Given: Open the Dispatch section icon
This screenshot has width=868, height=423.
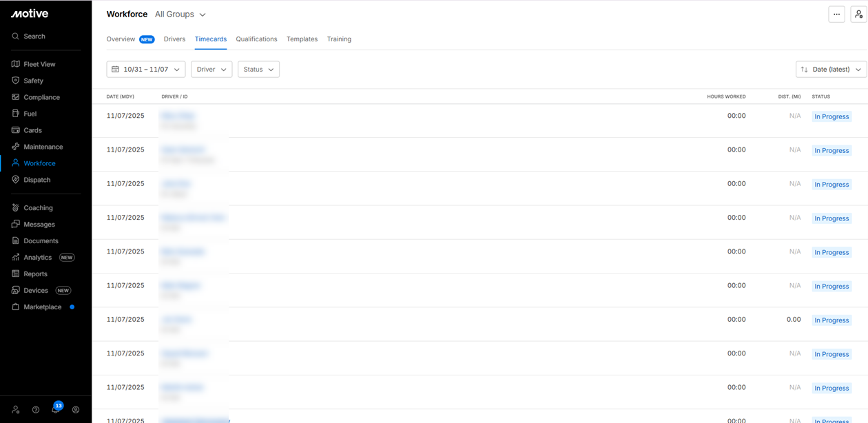Looking at the screenshot, I should pos(15,180).
